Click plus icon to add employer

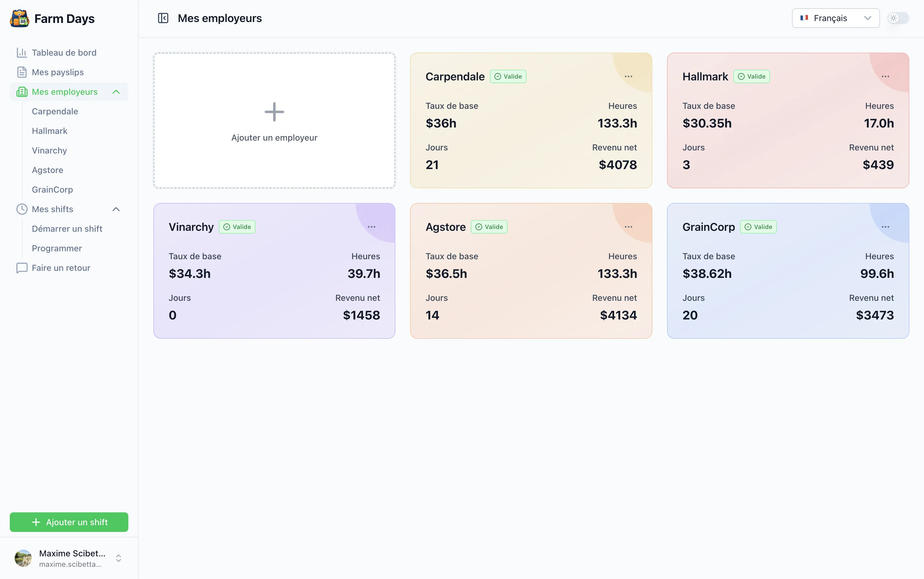[x=274, y=112]
